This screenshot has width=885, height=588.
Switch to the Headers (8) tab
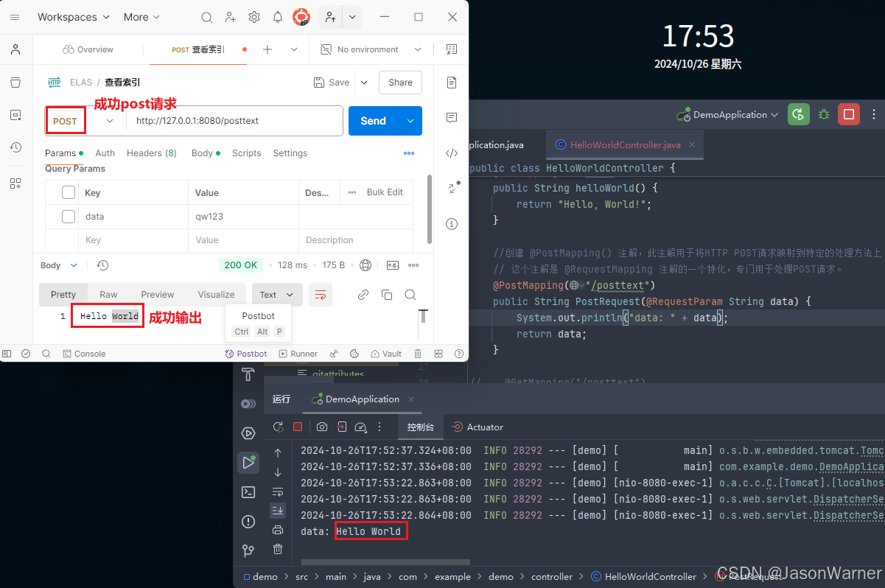click(x=151, y=153)
